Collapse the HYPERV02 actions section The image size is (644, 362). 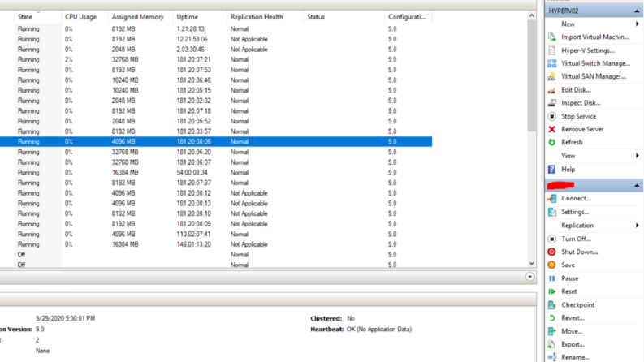(637, 11)
